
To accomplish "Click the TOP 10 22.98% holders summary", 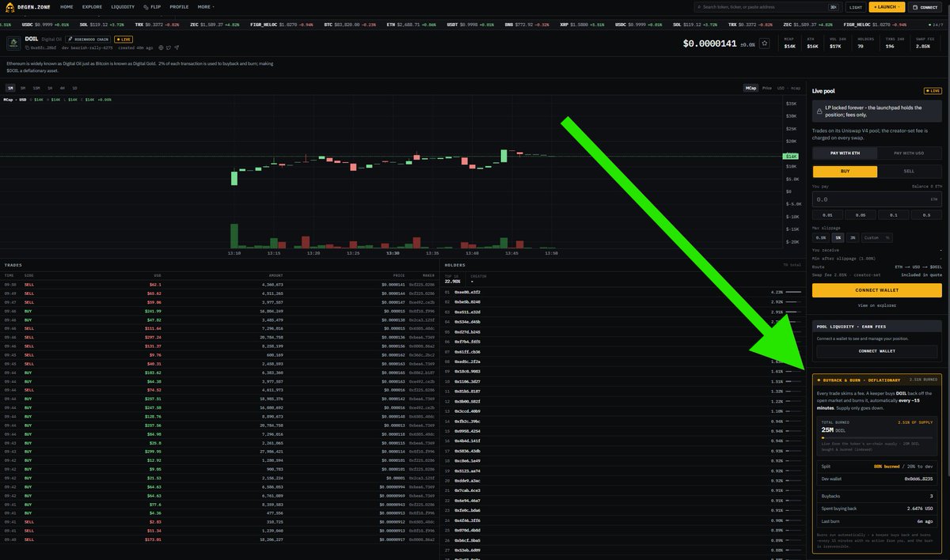I will 454,278.
